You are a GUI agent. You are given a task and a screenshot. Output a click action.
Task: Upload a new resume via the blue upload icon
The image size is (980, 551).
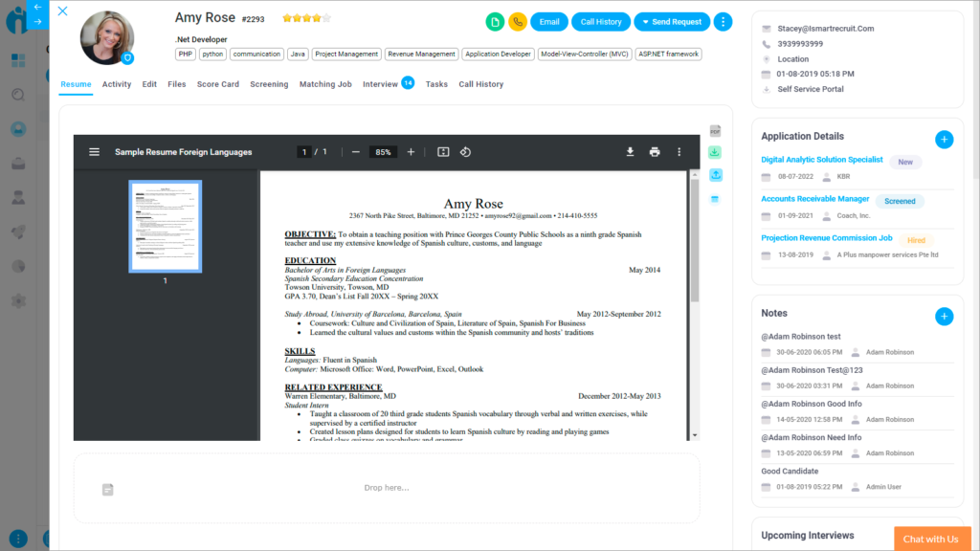click(x=714, y=175)
